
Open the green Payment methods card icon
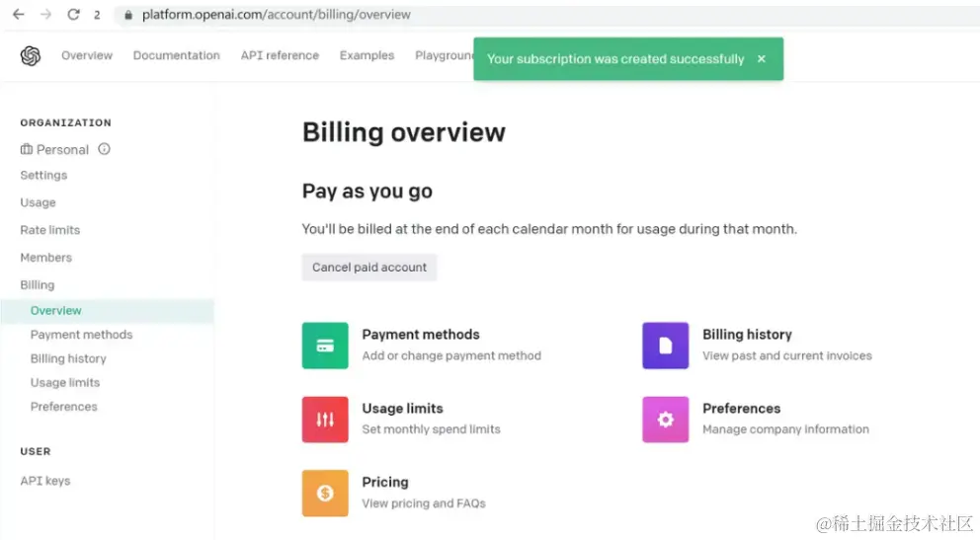tap(325, 346)
